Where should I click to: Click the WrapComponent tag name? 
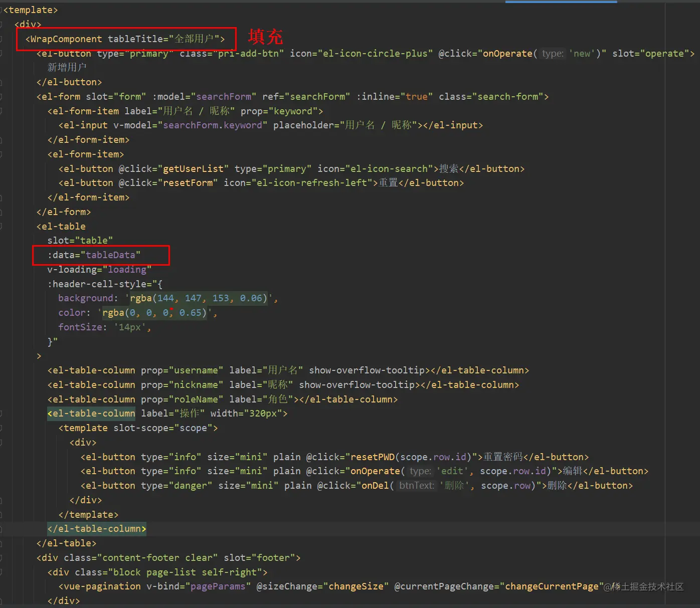tap(66, 39)
